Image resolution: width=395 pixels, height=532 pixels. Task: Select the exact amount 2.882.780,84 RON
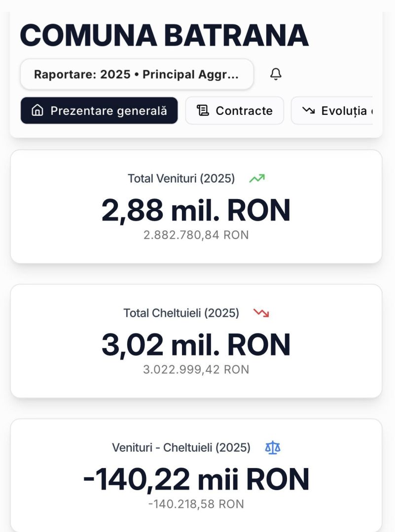pos(196,235)
